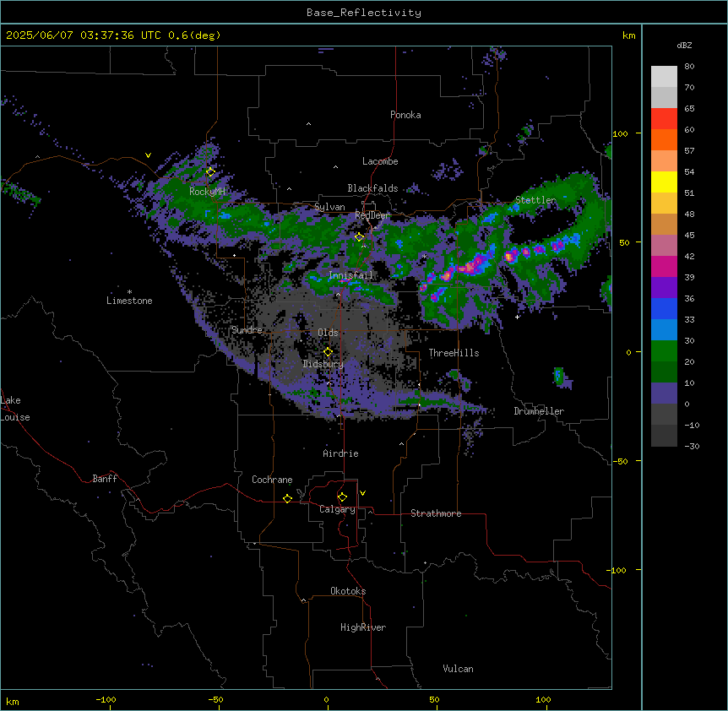Click the Banff label
This screenshot has height=711, width=728.
[x=105, y=479]
